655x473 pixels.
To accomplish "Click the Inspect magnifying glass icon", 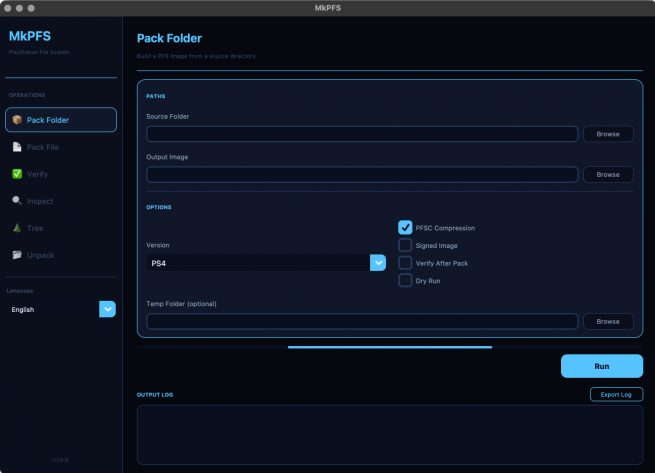I will point(17,201).
